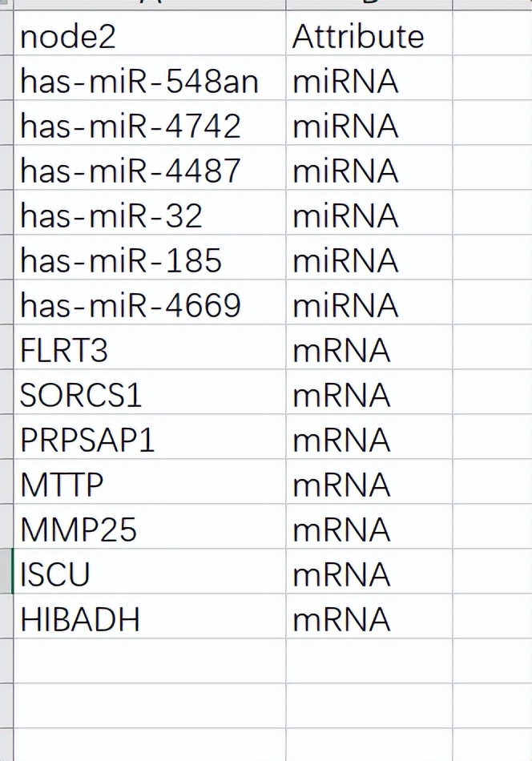The height and width of the screenshot is (761, 532).
Task: Select miRNA attribute beside has-miR-185
Action: click(369, 261)
